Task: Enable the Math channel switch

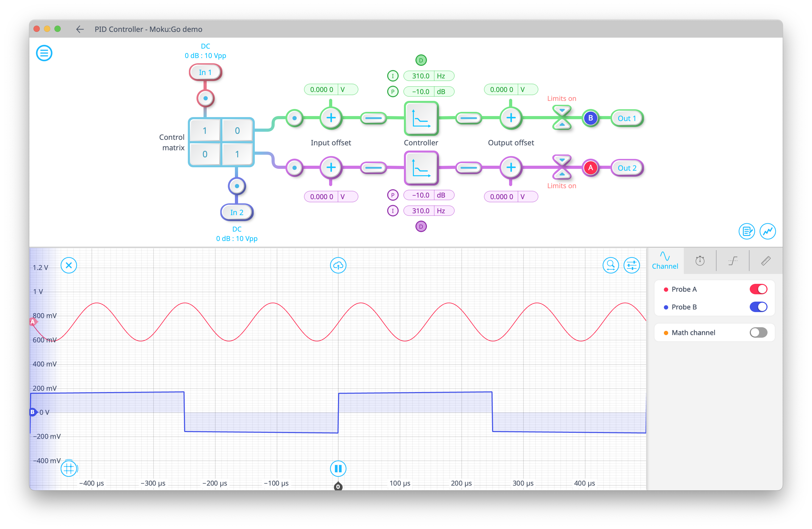Action: [758, 333]
